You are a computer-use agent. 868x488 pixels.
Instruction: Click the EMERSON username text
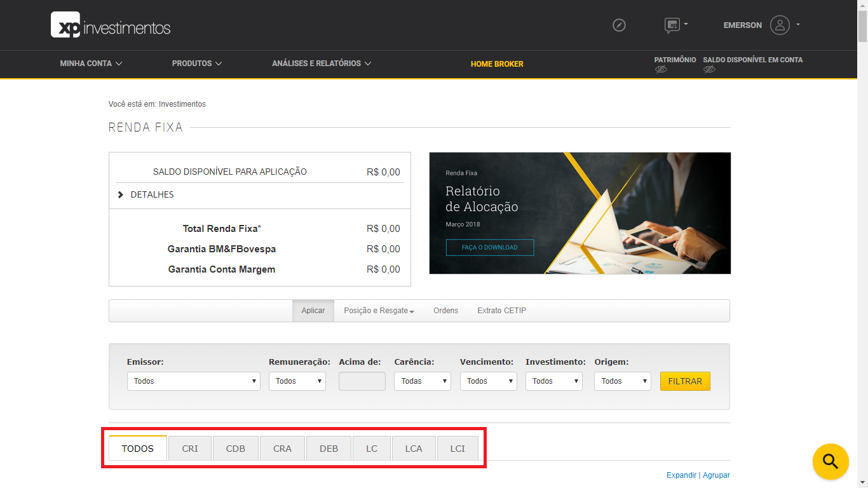tap(742, 25)
